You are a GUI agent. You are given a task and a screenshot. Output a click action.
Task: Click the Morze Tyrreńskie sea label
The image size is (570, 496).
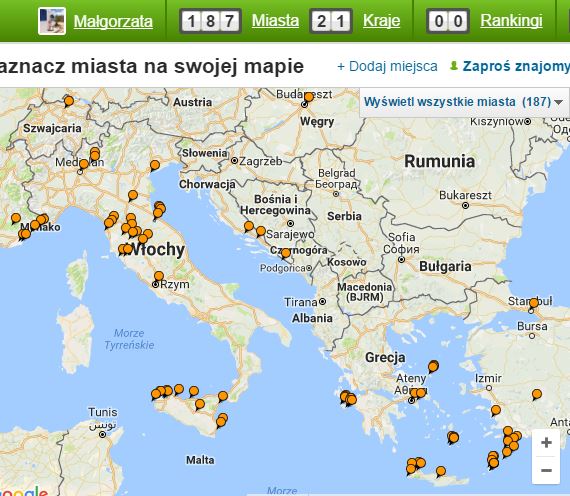point(129,339)
